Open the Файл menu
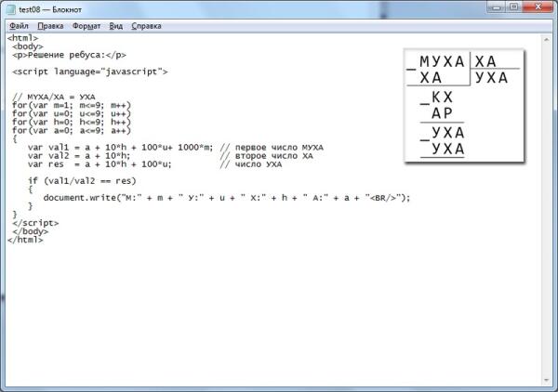558x392 pixels. pyautogui.click(x=19, y=26)
